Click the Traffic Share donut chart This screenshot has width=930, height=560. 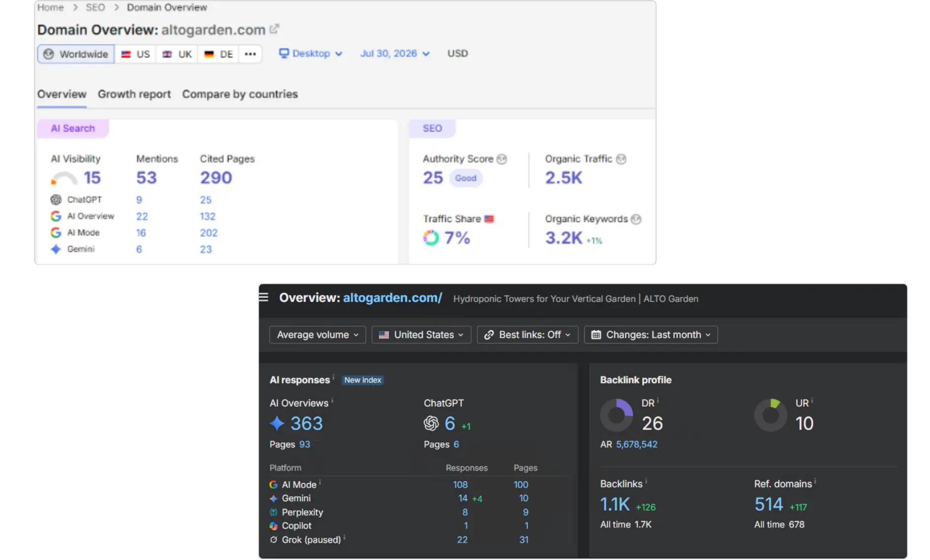(x=431, y=238)
